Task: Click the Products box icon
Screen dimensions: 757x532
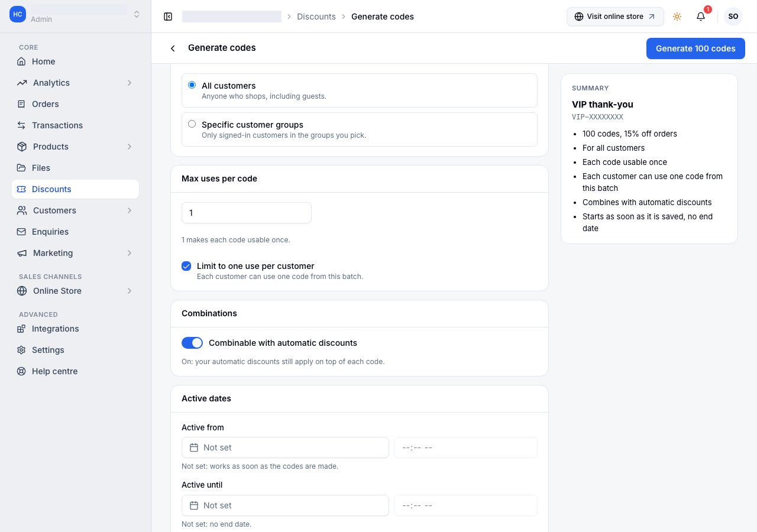Action: click(x=22, y=147)
